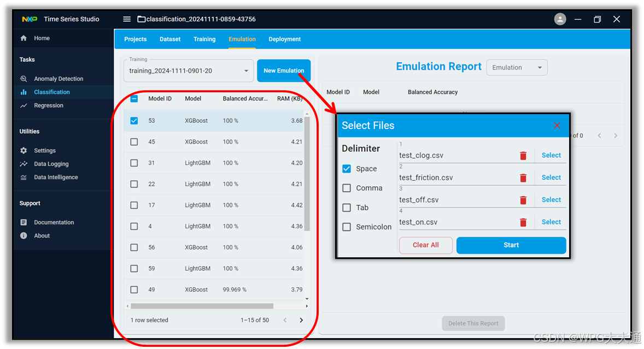Sort by Model ID column in model list
Screen dimensions: 644x349
[160, 99]
